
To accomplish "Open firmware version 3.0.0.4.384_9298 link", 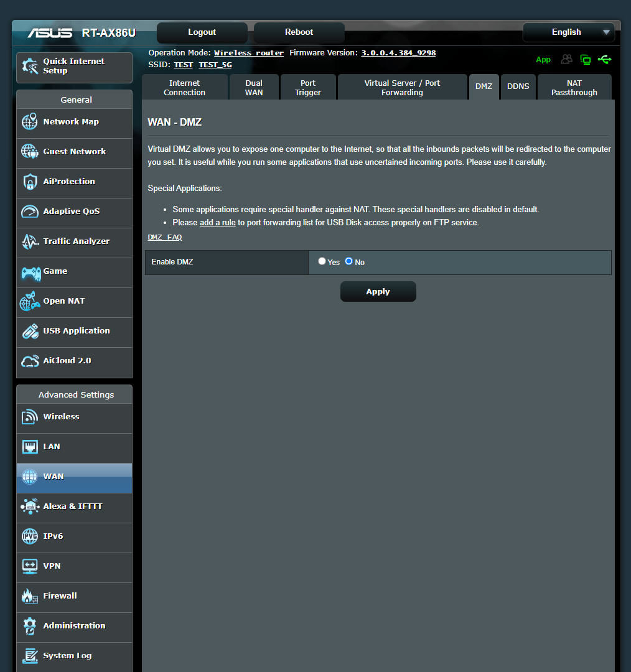I will coord(398,53).
